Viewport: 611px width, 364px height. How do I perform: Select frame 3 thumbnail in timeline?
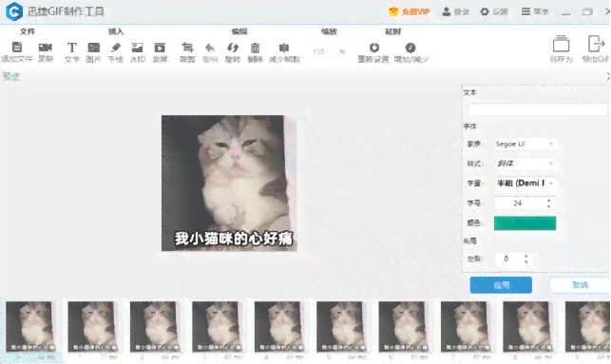pyautogui.click(x=218, y=327)
